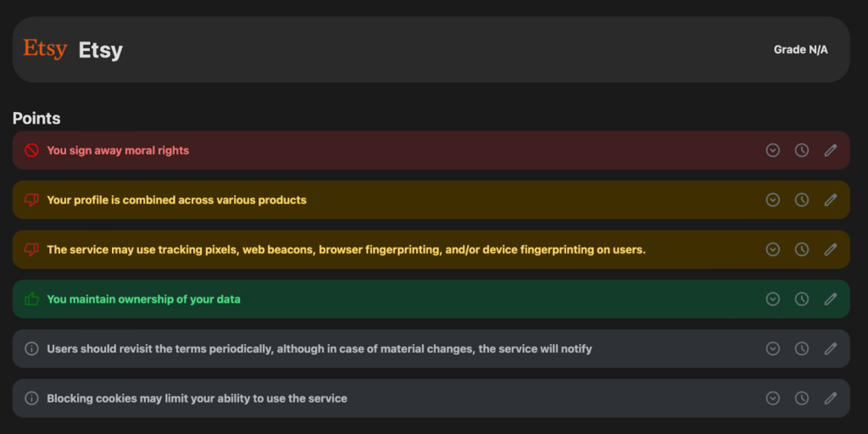Open 'You maintain ownership of your data' link
Image resolution: width=868 pixels, height=434 pixels.
[143, 299]
